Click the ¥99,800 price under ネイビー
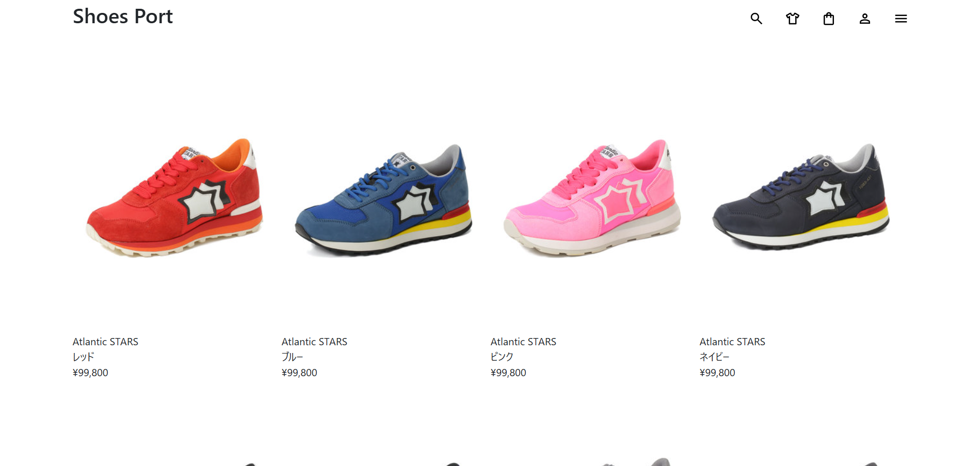The width and height of the screenshot is (980, 466). 717,373
